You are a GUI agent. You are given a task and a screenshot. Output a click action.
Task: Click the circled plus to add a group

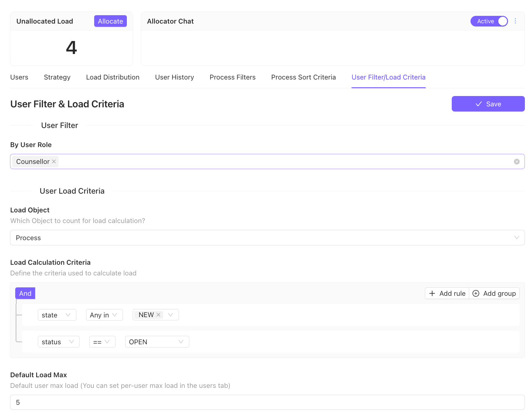pyautogui.click(x=476, y=293)
